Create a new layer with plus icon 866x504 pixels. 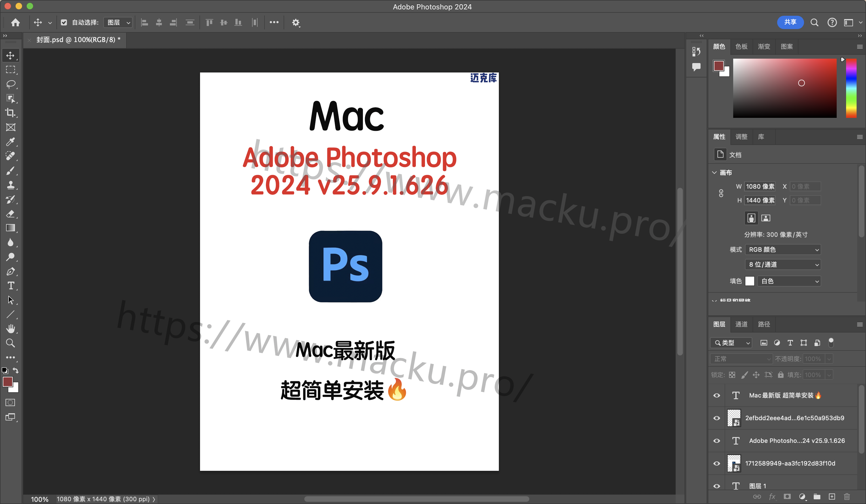click(x=832, y=497)
